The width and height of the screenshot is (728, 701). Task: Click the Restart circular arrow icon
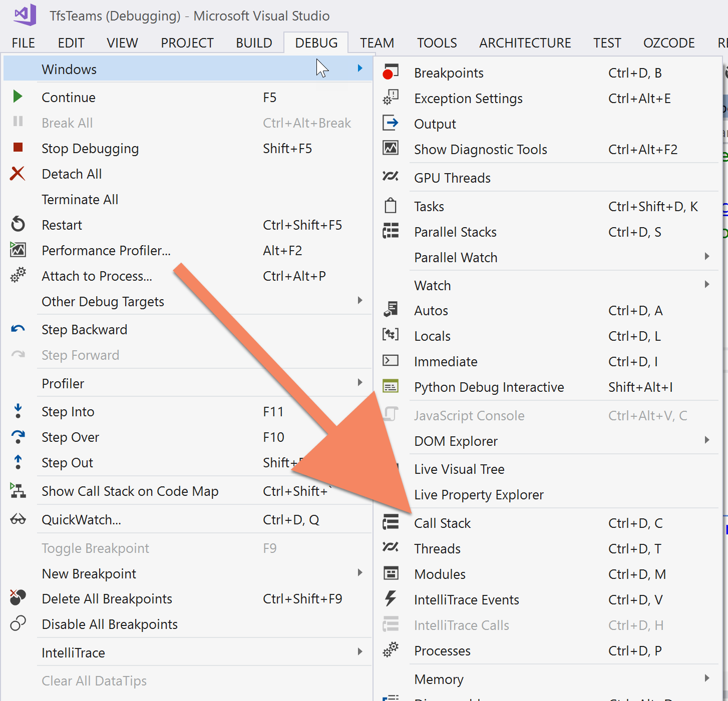[18, 224]
